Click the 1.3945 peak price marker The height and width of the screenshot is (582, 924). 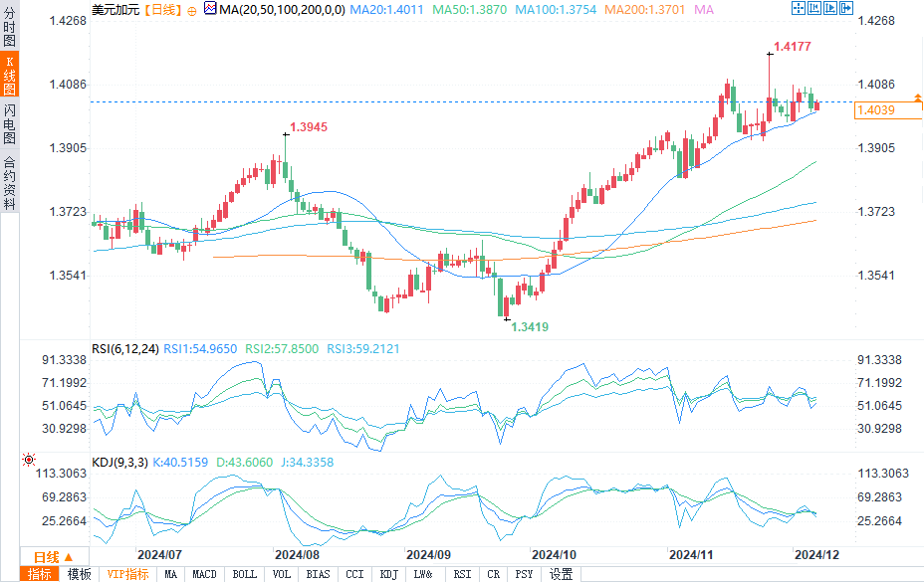click(x=309, y=127)
